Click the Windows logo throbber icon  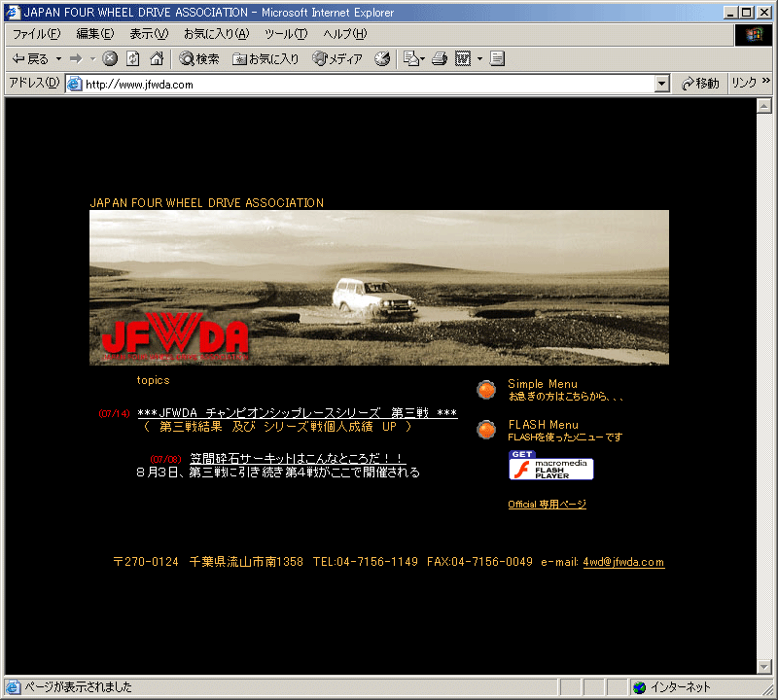[753, 35]
